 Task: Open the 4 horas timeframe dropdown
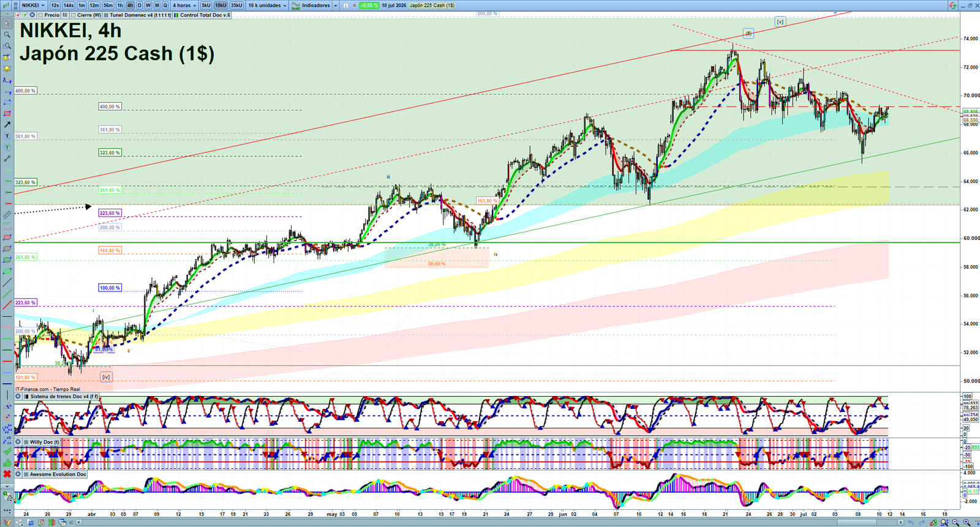click(x=184, y=6)
